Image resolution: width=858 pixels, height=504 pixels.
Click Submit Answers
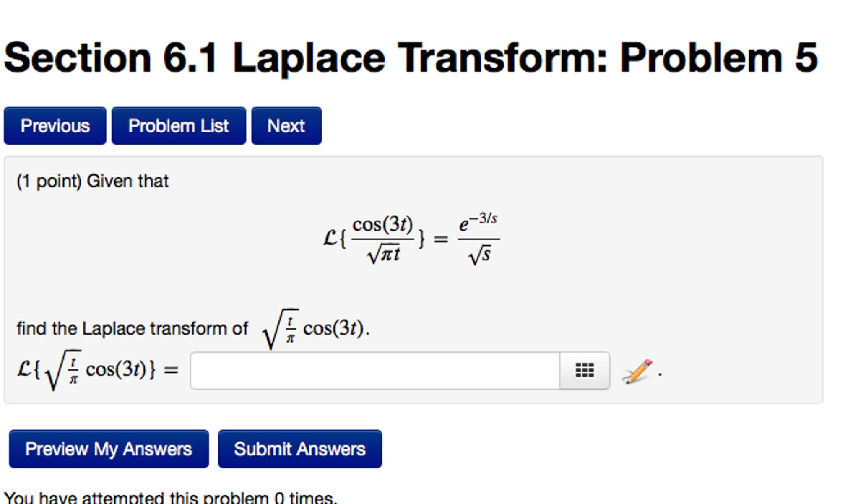click(x=299, y=449)
